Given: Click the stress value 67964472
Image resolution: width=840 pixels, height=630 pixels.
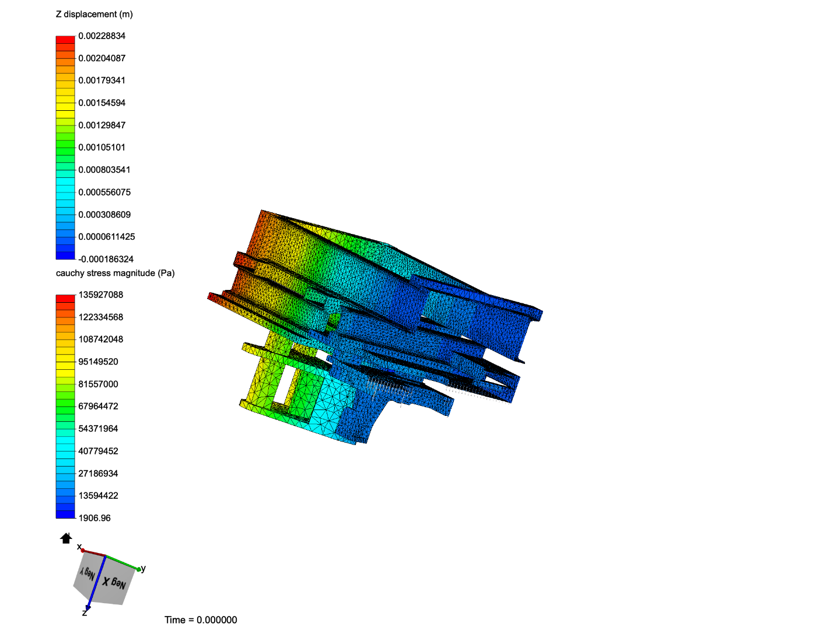Looking at the screenshot, I should (99, 406).
